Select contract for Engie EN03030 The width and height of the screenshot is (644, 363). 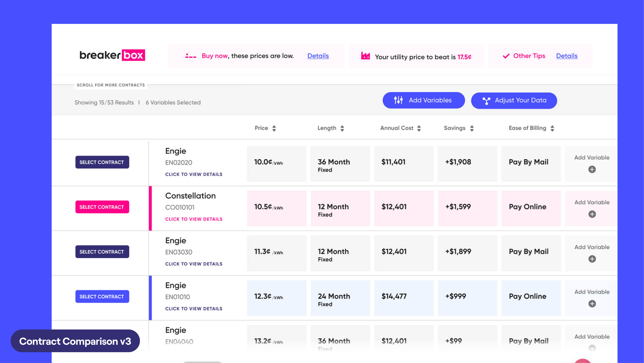102,252
